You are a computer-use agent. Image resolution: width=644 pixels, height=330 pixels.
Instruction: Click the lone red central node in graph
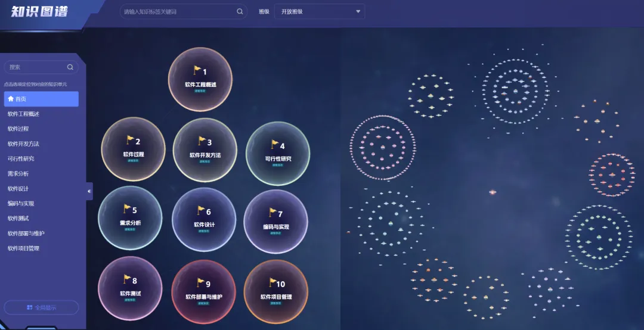point(493,192)
